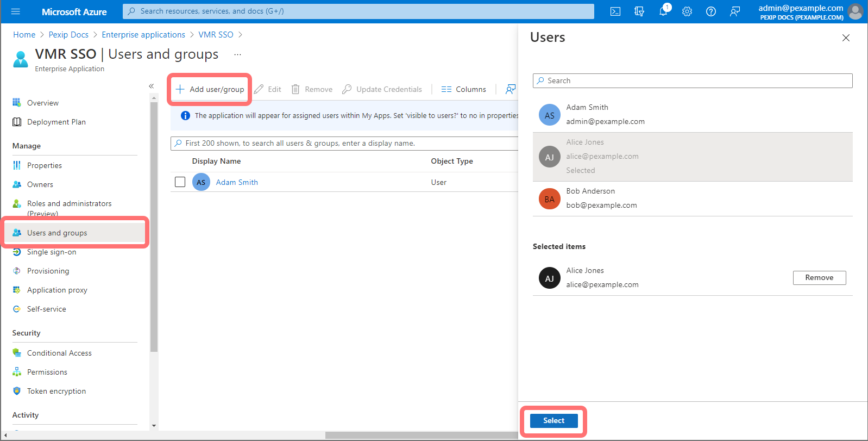Screen dimensions: 868x441
Task: Open the portal settings gear
Action: 687,11
